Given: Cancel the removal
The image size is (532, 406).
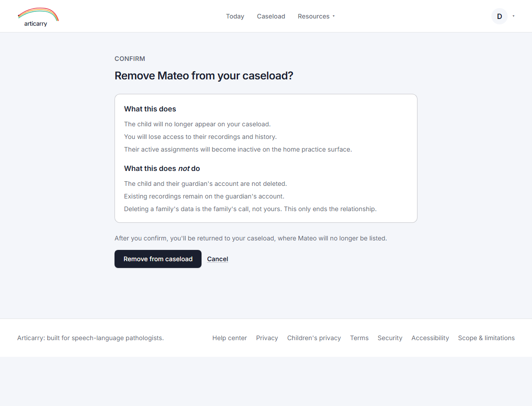Looking at the screenshot, I should tap(217, 259).
